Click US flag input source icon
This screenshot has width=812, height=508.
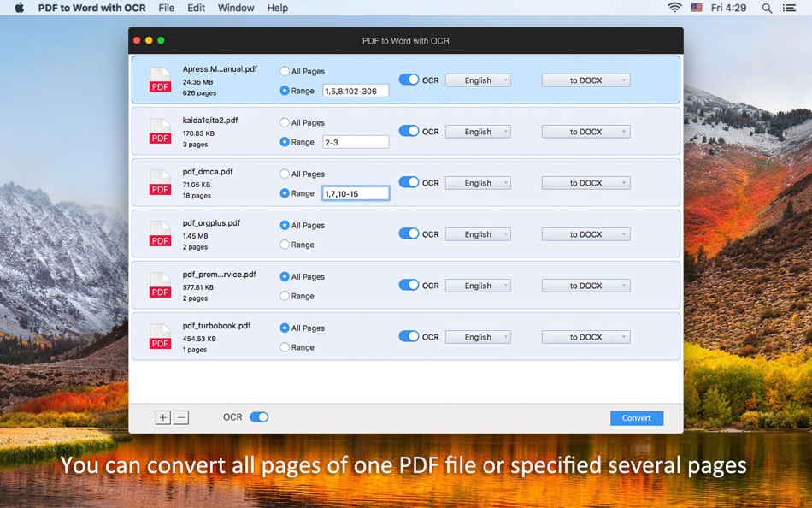[696, 8]
